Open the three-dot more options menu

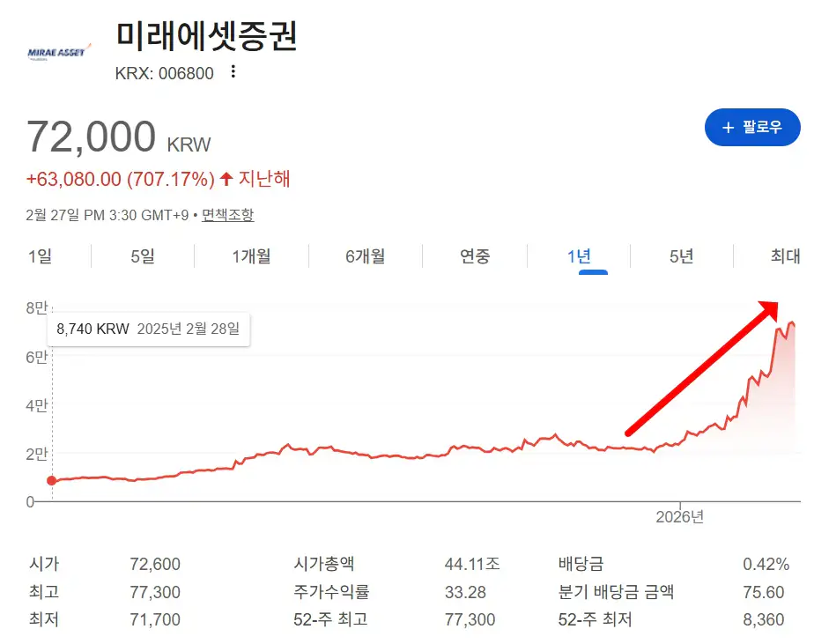233,71
